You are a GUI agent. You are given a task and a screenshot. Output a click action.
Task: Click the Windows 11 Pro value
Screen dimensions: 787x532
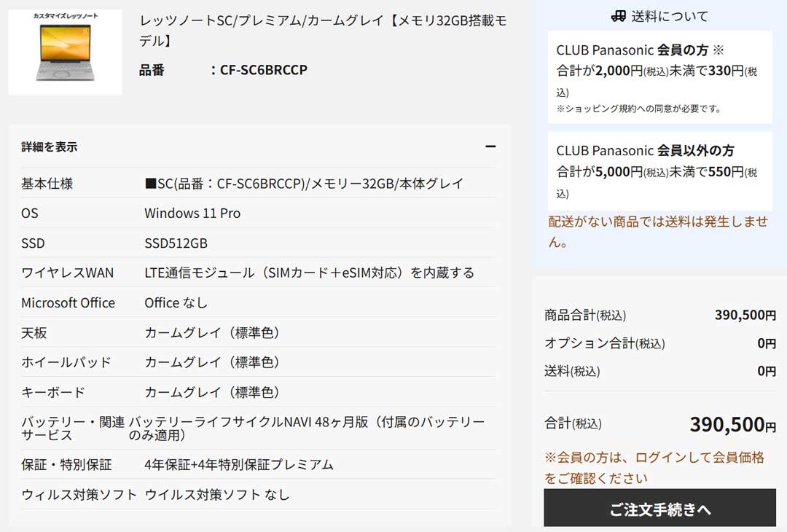[192, 214]
